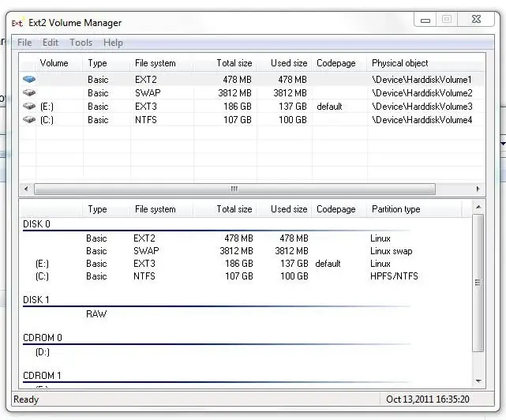
Task: Select the NTFS cell in top volume list
Action: pyautogui.click(x=146, y=120)
